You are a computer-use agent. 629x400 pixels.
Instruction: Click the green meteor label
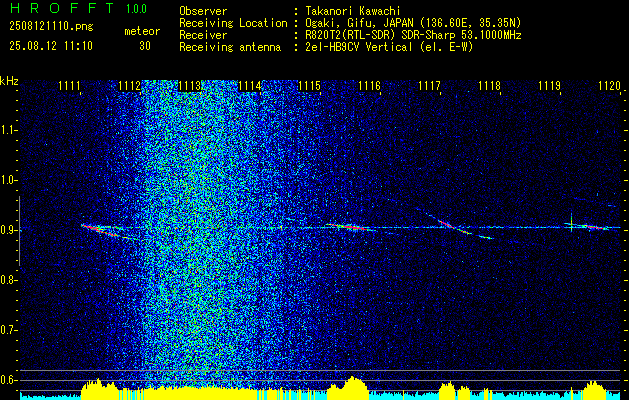click(x=142, y=31)
